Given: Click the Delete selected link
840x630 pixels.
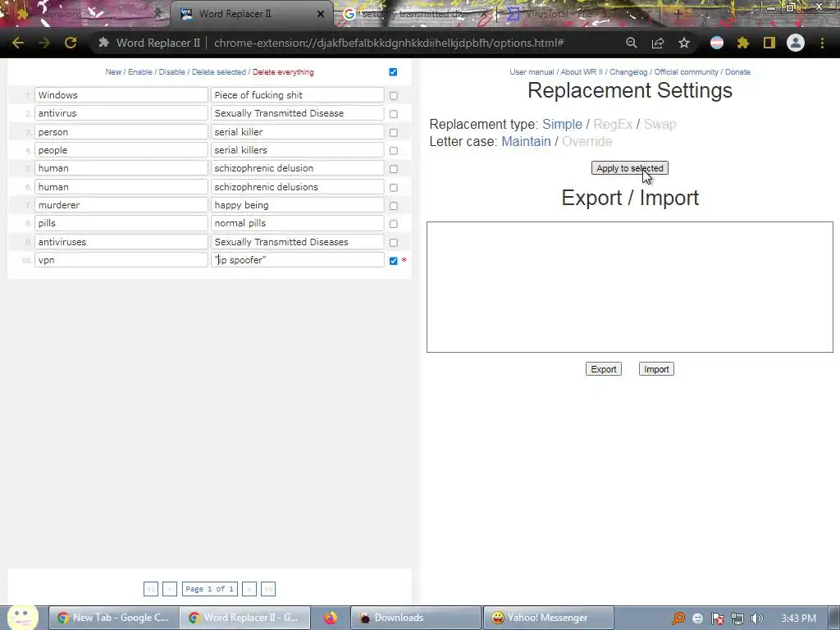Looking at the screenshot, I should 218,72.
